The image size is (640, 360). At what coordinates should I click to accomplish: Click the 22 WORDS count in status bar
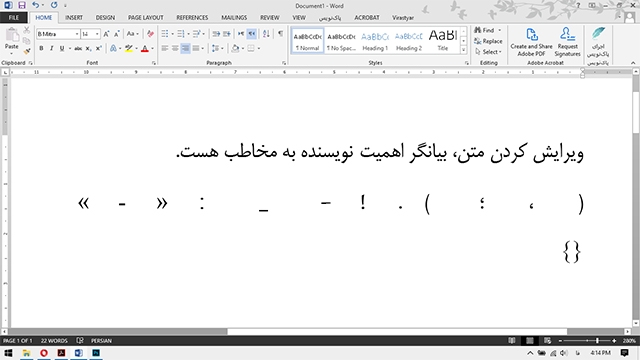click(54, 340)
